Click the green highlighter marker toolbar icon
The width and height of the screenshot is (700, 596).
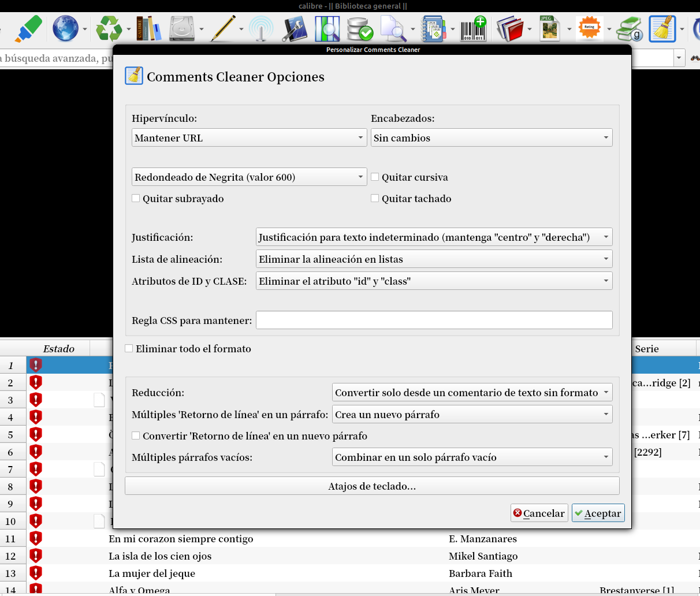(28, 28)
